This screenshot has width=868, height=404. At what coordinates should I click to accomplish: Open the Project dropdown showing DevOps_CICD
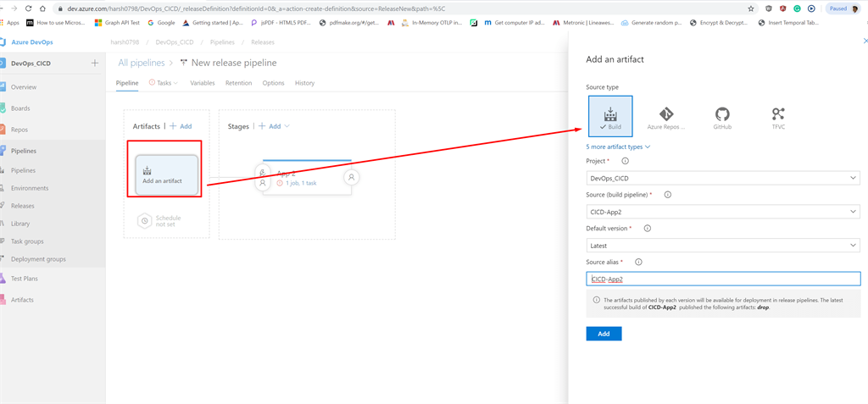point(723,178)
